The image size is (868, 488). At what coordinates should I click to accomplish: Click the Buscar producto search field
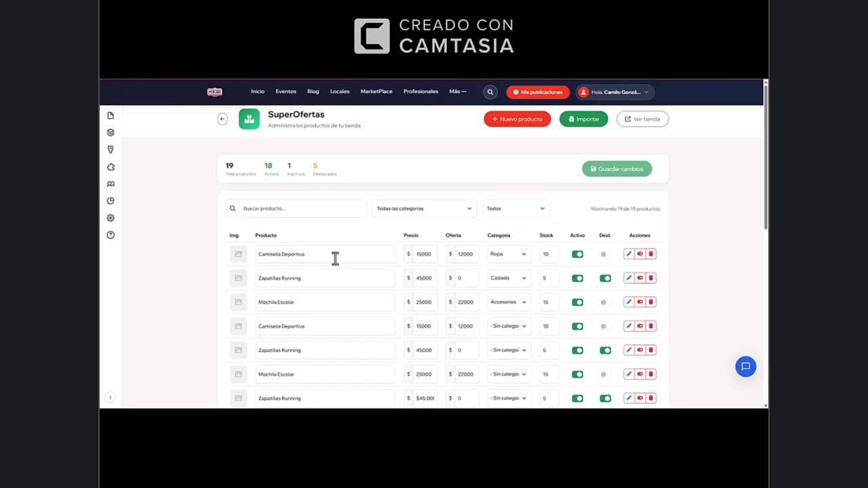(x=296, y=209)
